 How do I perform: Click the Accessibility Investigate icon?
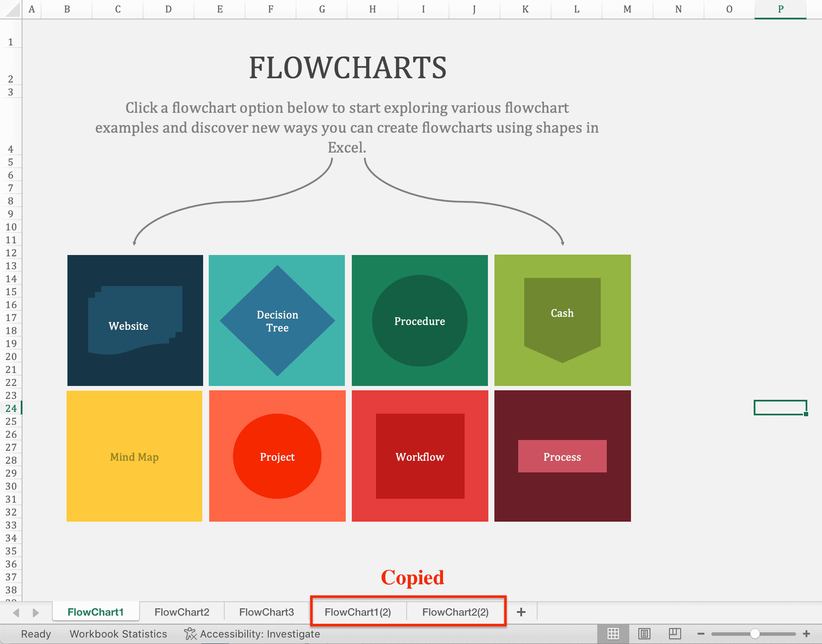(190, 634)
